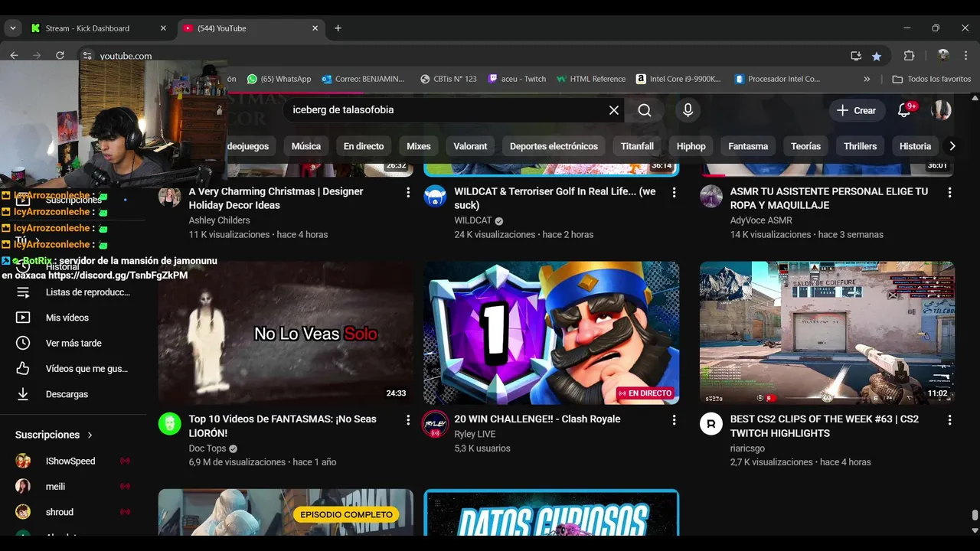Go back with the browser arrow
This screenshot has height=551, width=980.
click(14, 56)
